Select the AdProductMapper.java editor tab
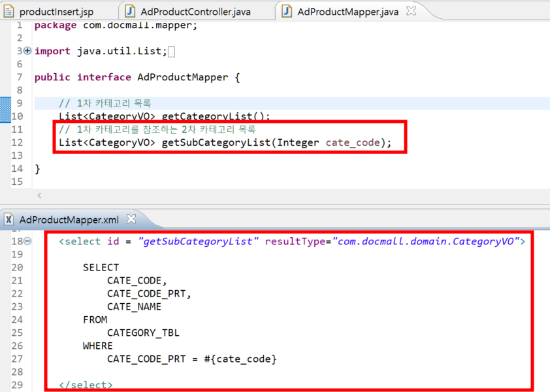550x392 pixels. pos(348,12)
